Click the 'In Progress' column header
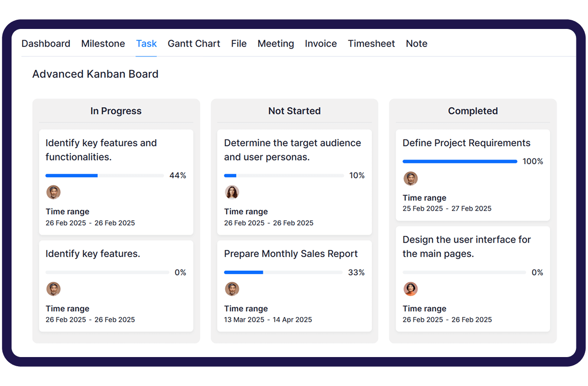Screen dimensions: 588x386 (116, 111)
